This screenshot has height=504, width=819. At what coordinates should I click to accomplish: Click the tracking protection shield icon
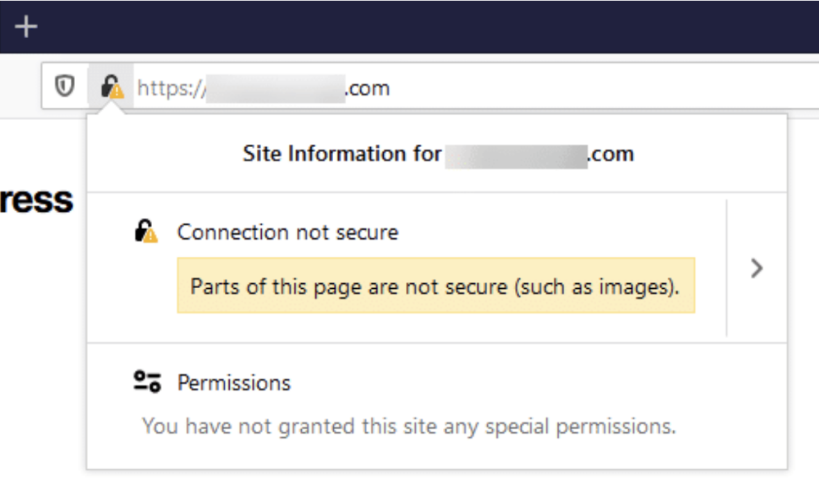[x=65, y=87]
